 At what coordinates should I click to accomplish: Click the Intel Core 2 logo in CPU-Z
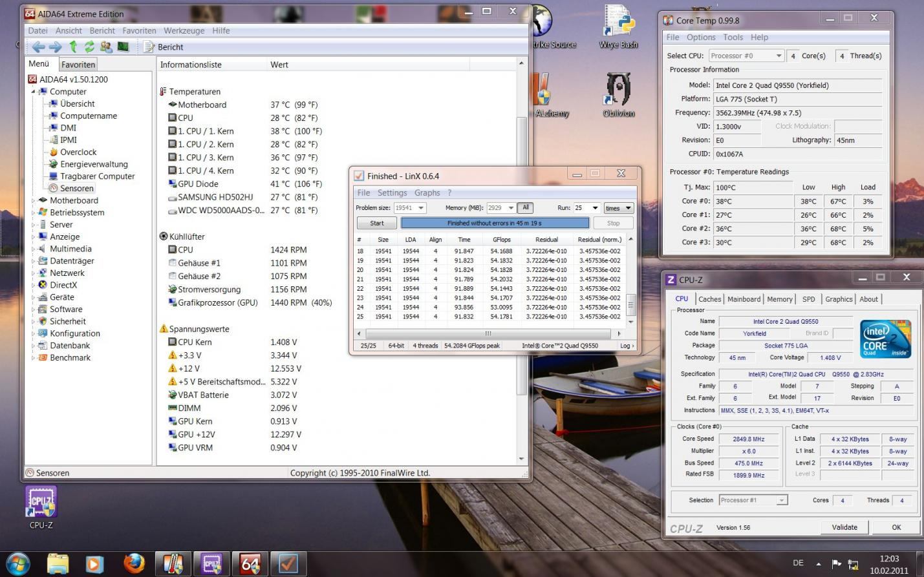tap(885, 339)
